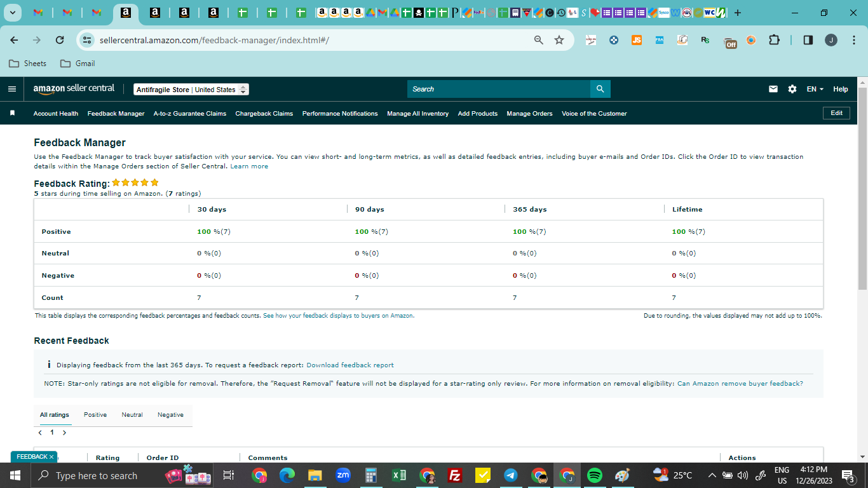
Task: Click the bookmark flag icon in nav bar
Action: 12,113
